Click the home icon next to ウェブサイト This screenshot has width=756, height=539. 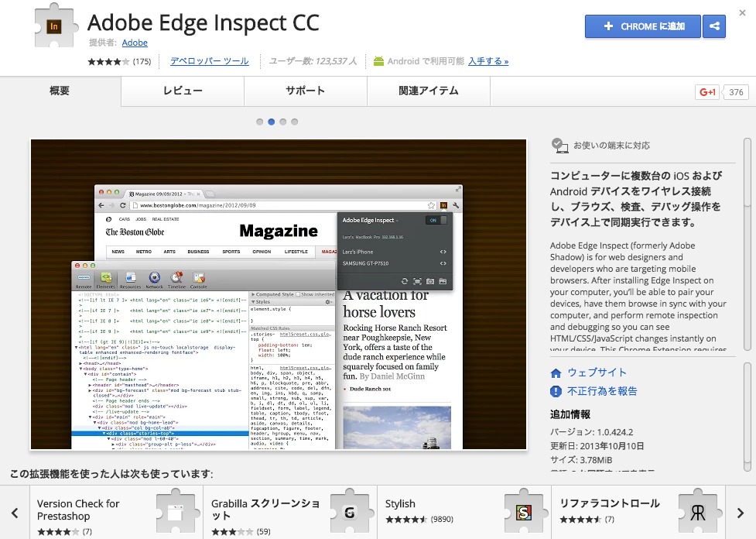click(x=556, y=372)
